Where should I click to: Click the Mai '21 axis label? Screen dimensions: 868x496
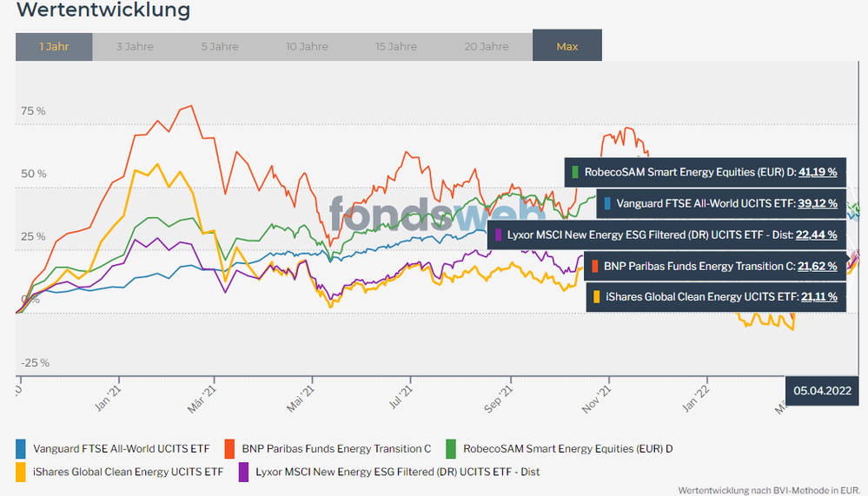tap(301, 399)
